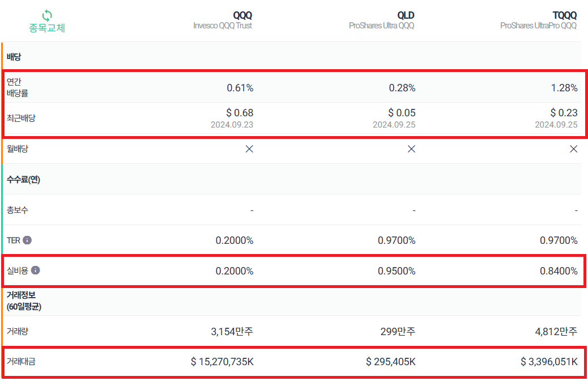This screenshot has width=588, height=385.
Task: Click the QLD monthly dividend X mark
Action: (x=411, y=149)
